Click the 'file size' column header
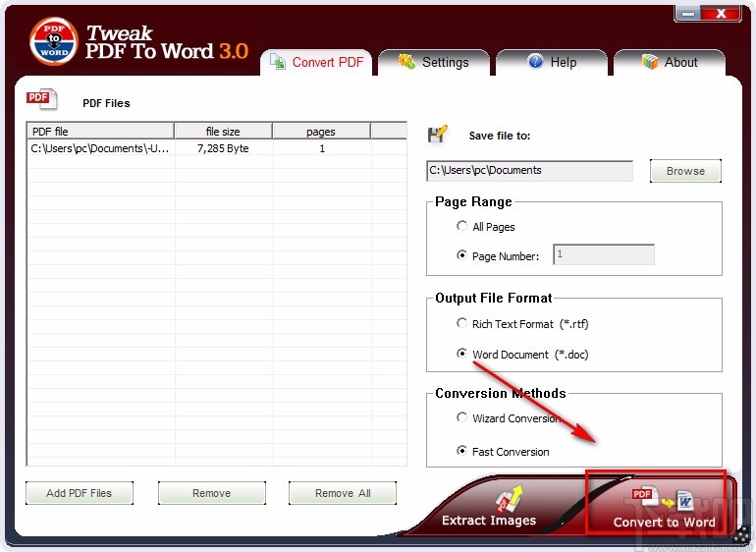 tap(223, 132)
